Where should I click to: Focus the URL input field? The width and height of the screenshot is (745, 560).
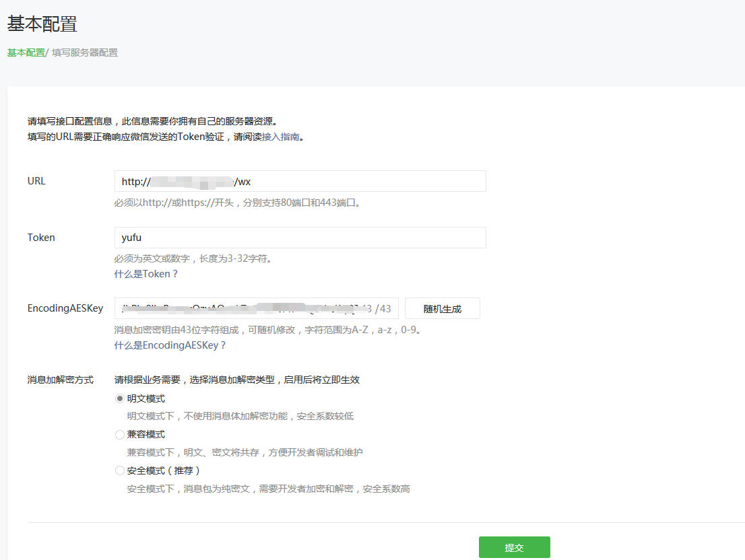click(300, 181)
